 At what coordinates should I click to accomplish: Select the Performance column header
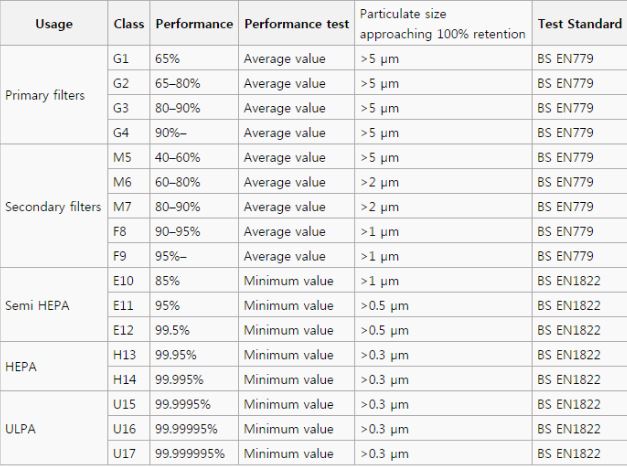pyautogui.click(x=194, y=23)
